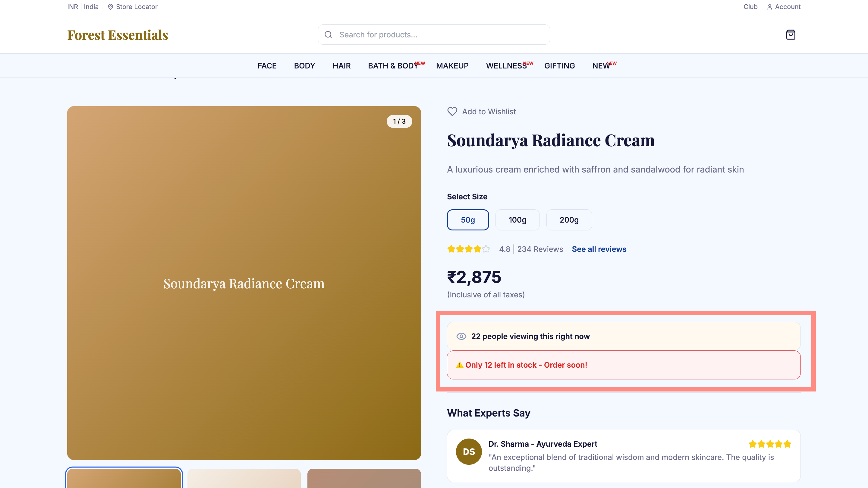The image size is (868, 488).
Task: Open the BODY category menu
Action: [x=304, y=66]
